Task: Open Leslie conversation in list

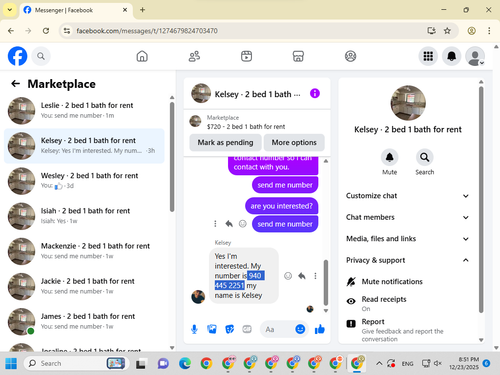Action: coord(84,110)
